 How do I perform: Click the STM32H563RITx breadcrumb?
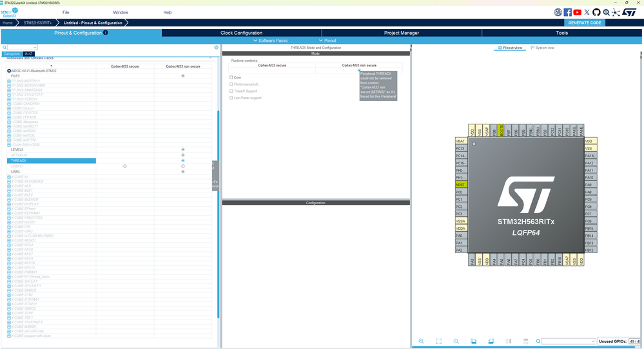point(37,23)
